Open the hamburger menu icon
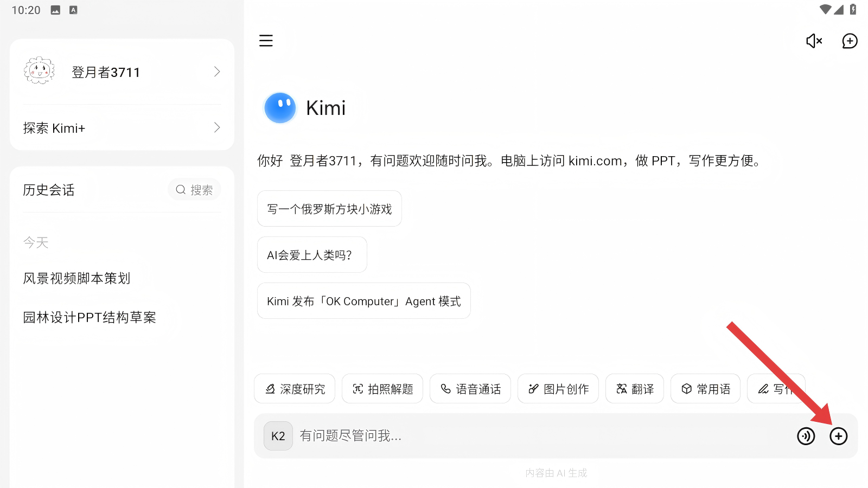The height and width of the screenshot is (488, 868). [x=266, y=41]
